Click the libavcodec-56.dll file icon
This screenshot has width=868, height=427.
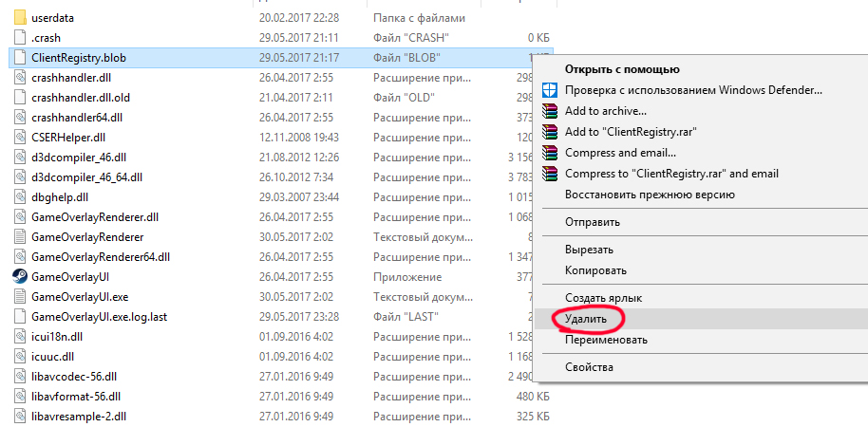click(x=20, y=376)
